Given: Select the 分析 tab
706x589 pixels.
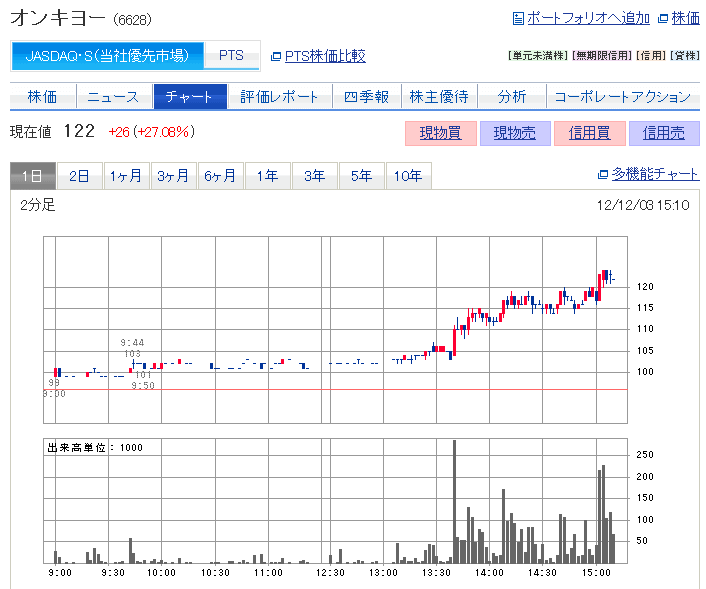Looking at the screenshot, I should 511,97.
